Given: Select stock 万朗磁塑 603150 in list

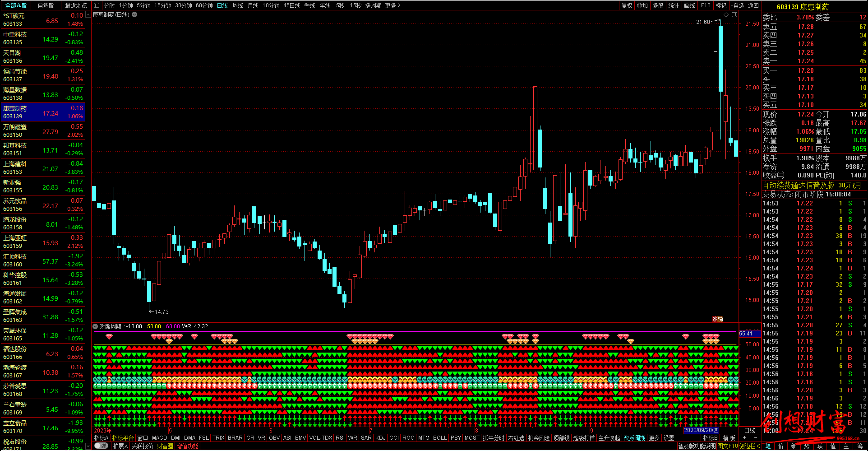Looking at the screenshot, I should click(x=43, y=130).
